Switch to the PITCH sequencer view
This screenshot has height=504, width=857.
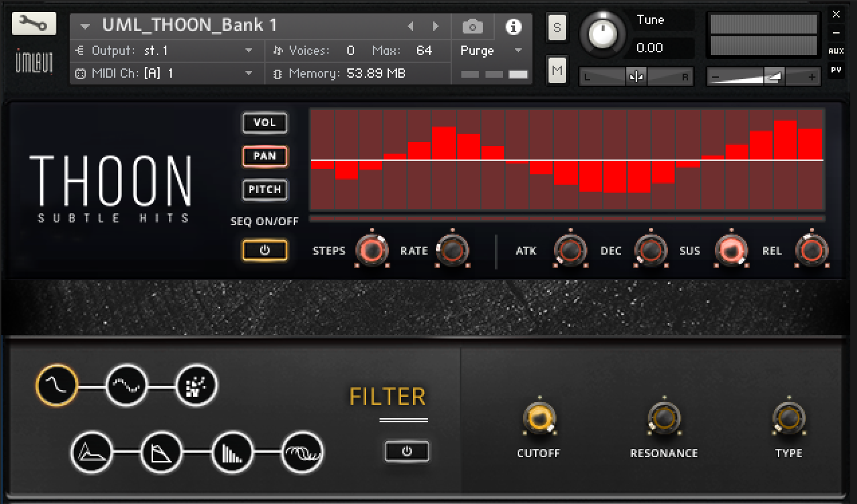point(264,190)
